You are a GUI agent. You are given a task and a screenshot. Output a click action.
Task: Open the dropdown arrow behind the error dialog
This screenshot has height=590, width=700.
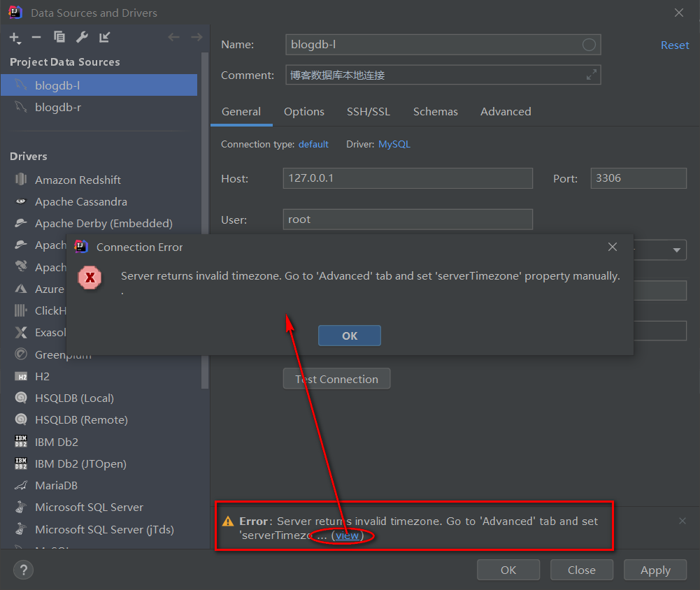[x=676, y=250]
